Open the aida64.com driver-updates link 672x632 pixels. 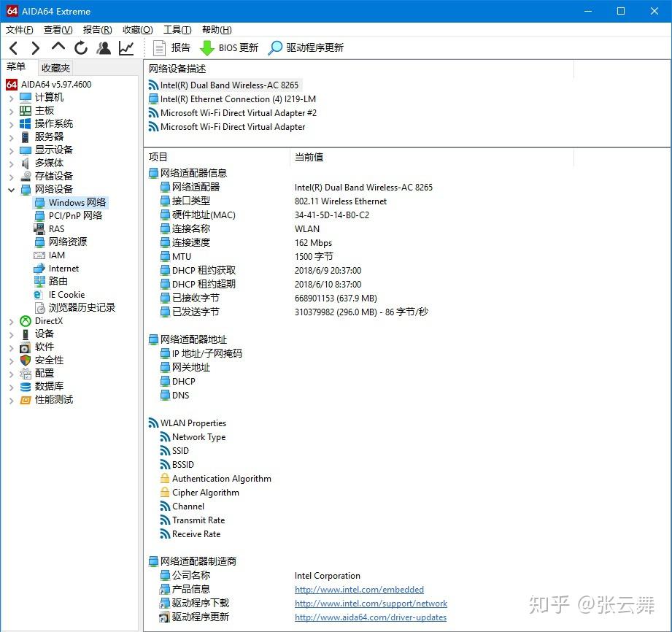point(371,617)
